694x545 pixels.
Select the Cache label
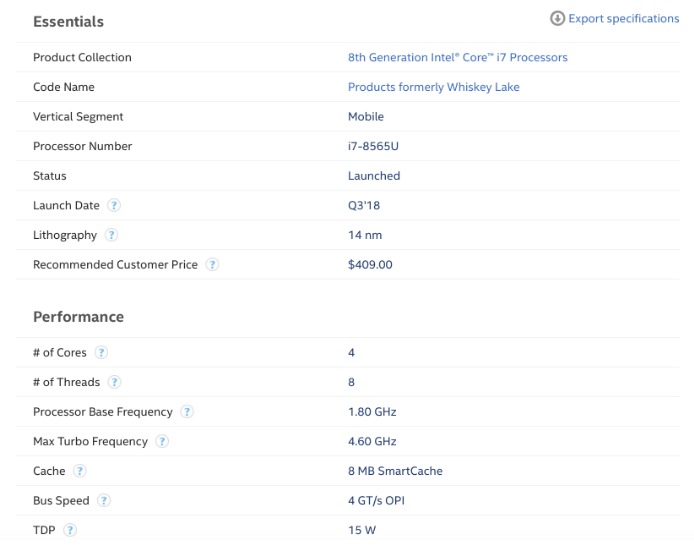point(49,471)
